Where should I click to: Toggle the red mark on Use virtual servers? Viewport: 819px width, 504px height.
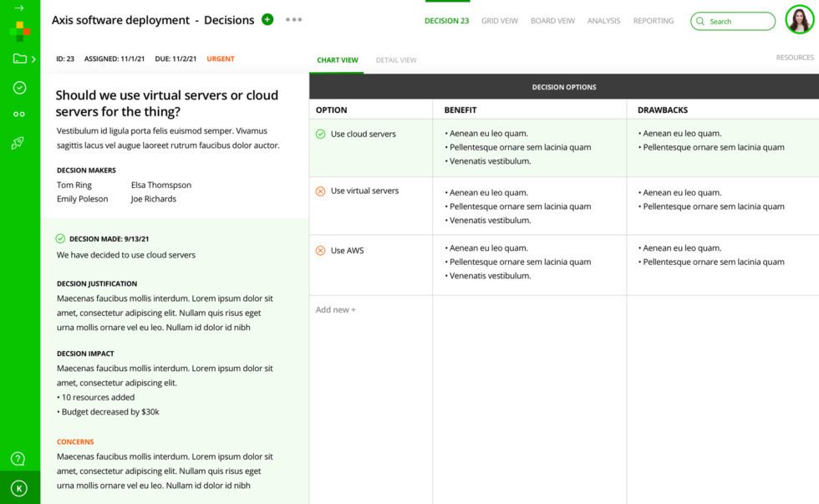(319, 190)
